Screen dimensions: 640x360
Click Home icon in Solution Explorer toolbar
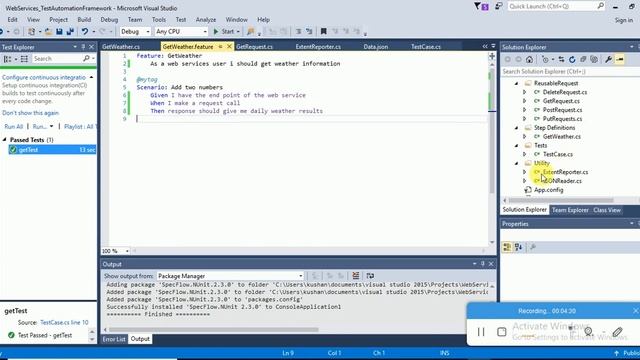click(529, 60)
